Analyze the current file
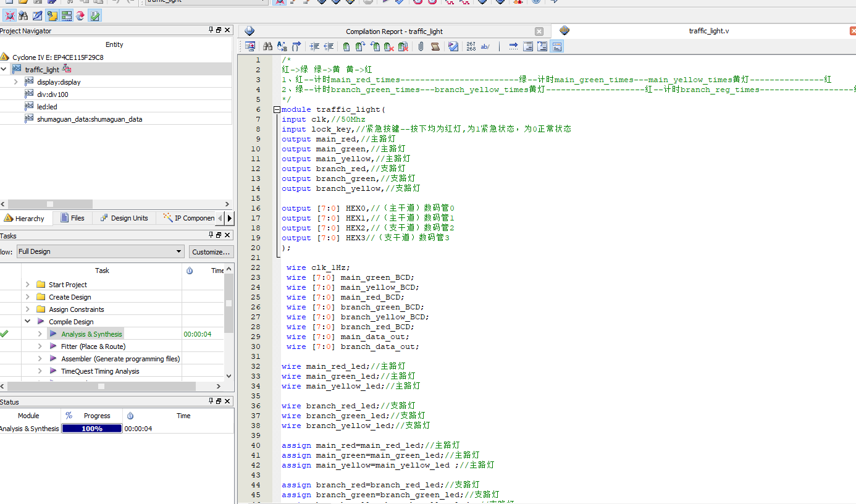Viewport: 856px width, 504px height. point(453,46)
